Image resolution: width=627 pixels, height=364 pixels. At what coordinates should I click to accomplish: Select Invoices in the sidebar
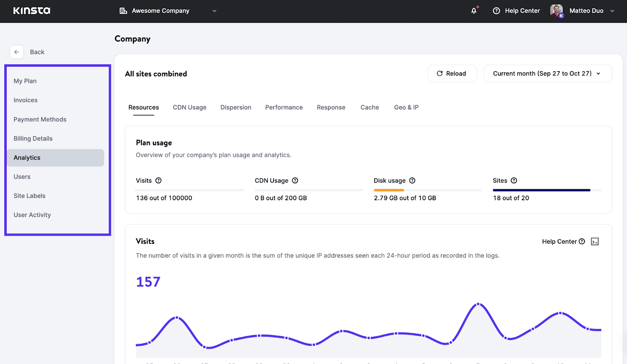tap(25, 100)
